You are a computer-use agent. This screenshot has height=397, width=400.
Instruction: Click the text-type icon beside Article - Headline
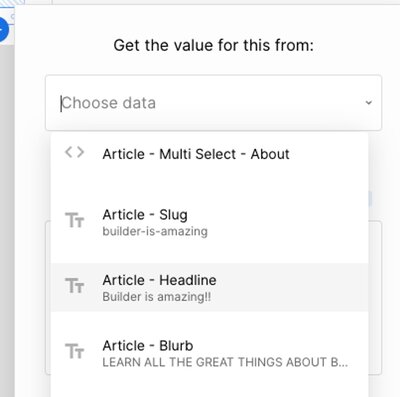(x=74, y=286)
